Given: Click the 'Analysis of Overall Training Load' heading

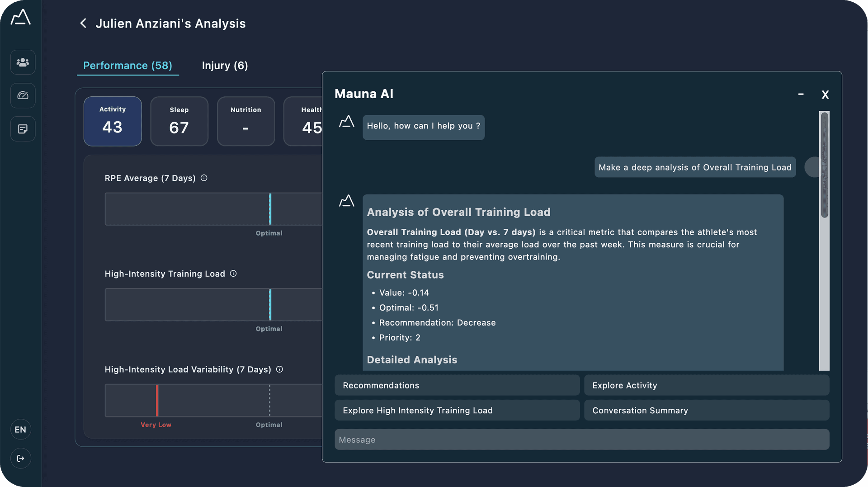Looking at the screenshot, I should point(458,212).
